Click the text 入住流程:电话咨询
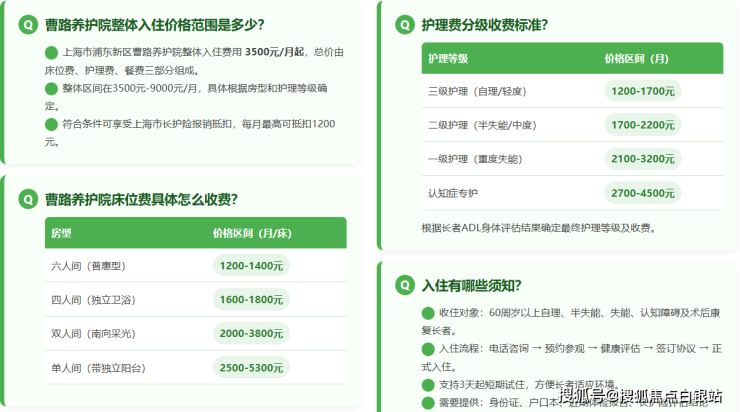The height and width of the screenshot is (412, 740). pos(484,348)
